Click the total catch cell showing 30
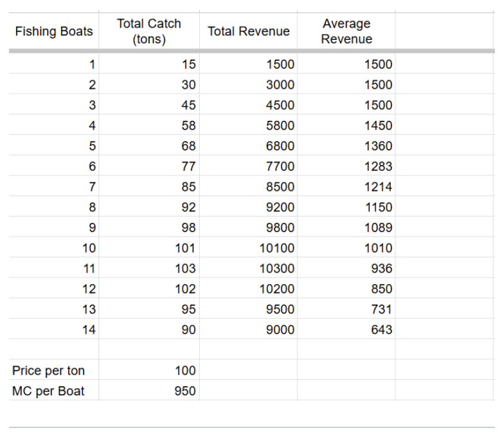This screenshot has height=446, width=504. pyautogui.click(x=149, y=84)
